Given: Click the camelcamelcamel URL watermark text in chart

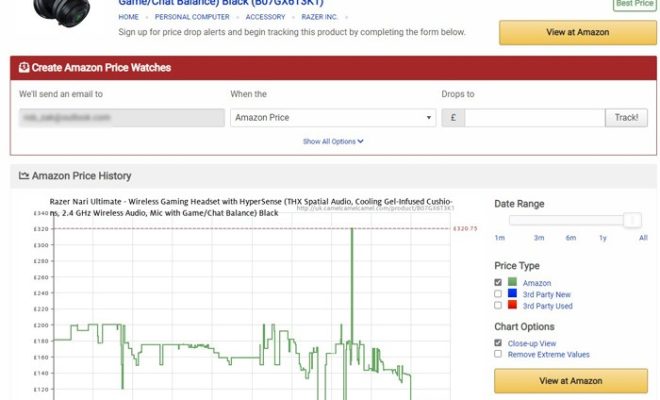Looking at the screenshot, I should coord(375,208).
